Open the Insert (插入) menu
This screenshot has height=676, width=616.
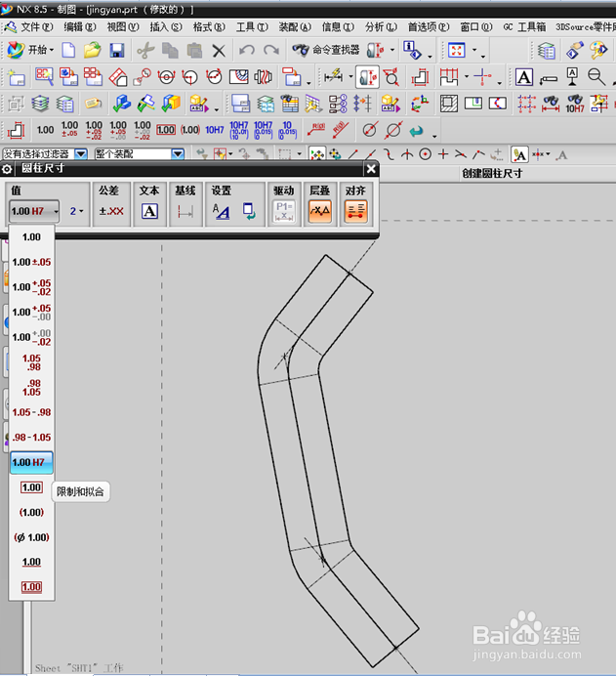[166, 26]
